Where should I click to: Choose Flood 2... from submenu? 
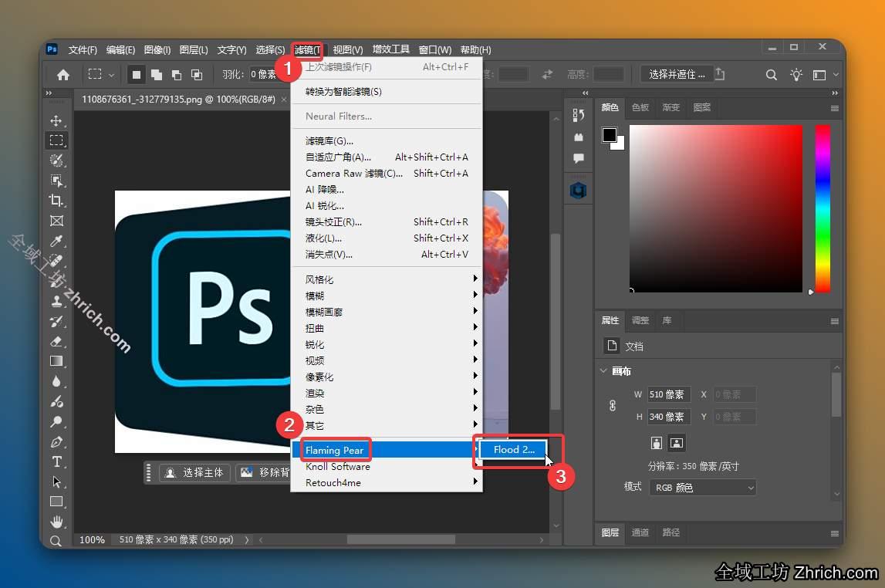coord(513,450)
